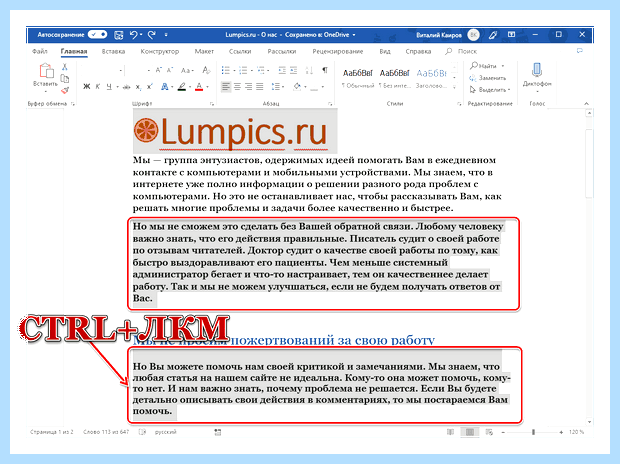Apply strikethrough formatting

127,87
